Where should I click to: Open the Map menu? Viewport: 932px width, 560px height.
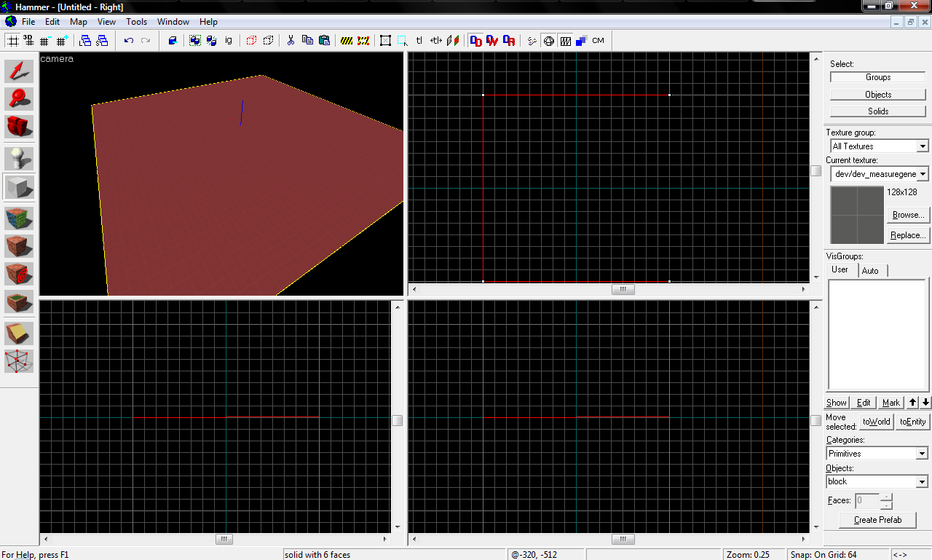(79, 22)
